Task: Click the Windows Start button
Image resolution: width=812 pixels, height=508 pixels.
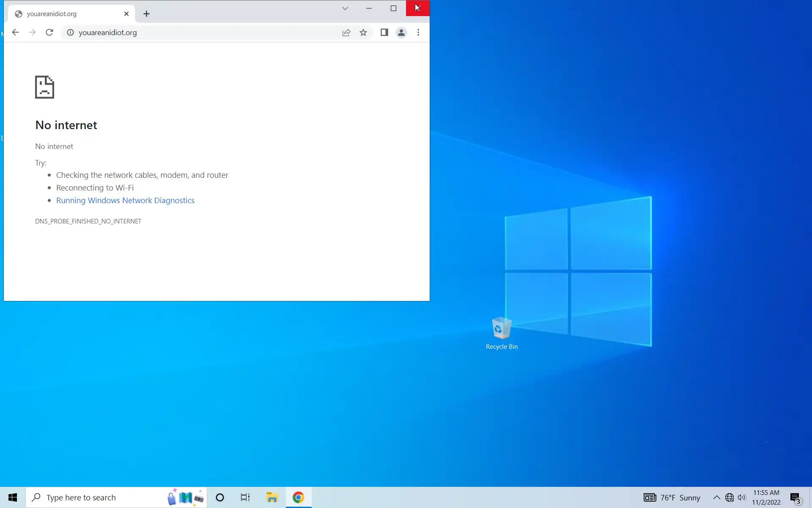Action: pos(13,497)
